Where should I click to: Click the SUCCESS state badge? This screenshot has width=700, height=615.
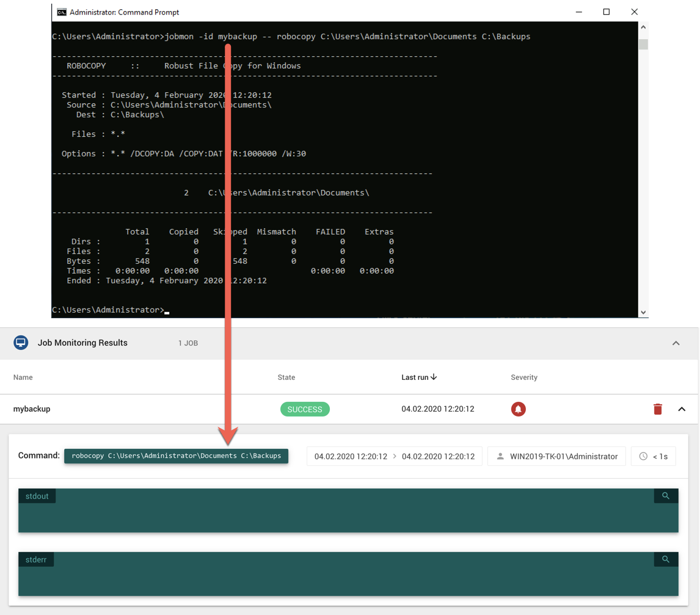tap(305, 409)
